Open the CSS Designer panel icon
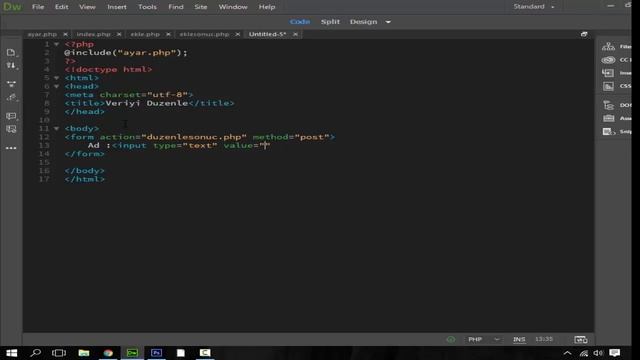The width and height of the screenshot is (640, 360). pyautogui.click(x=608, y=86)
